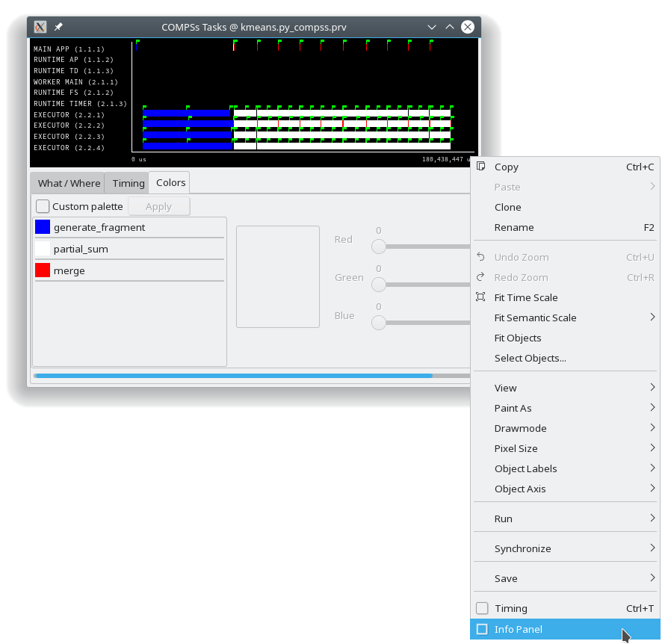Choose Clone from the context menu
The width and height of the screenshot is (671, 644).
[x=566, y=207]
